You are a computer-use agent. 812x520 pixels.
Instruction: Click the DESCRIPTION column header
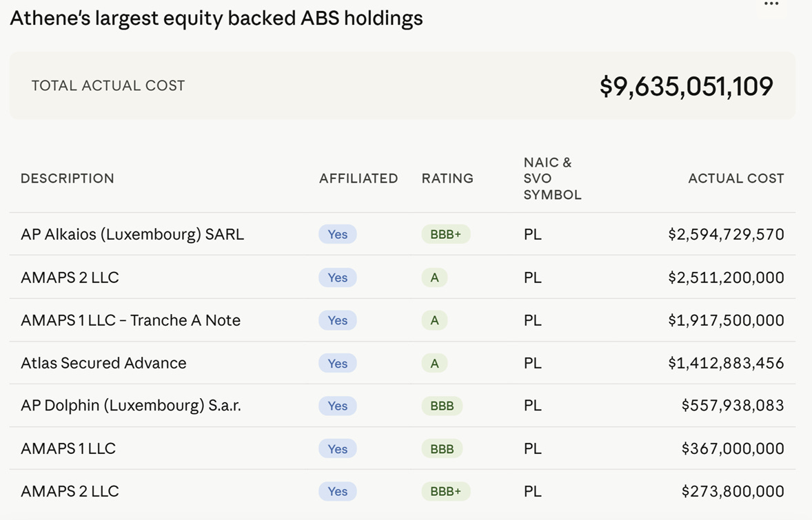click(x=68, y=178)
